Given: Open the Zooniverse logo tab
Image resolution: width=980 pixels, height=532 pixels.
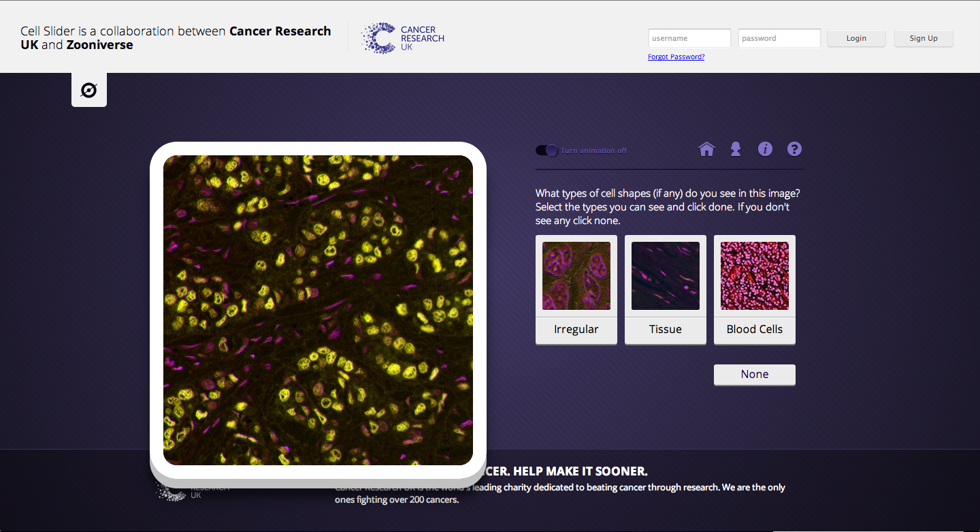Looking at the screenshot, I should click(89, 90).
